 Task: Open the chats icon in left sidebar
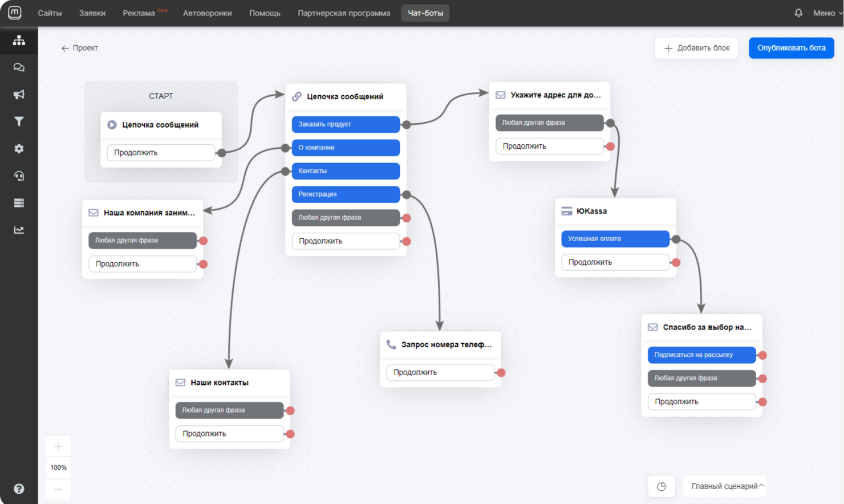[19, 68]
